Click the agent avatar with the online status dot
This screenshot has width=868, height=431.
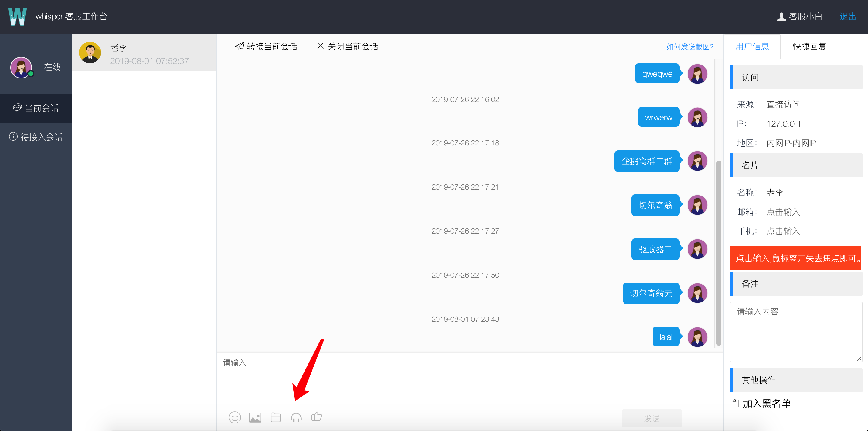pyautogui.click(x=21, y=67)
